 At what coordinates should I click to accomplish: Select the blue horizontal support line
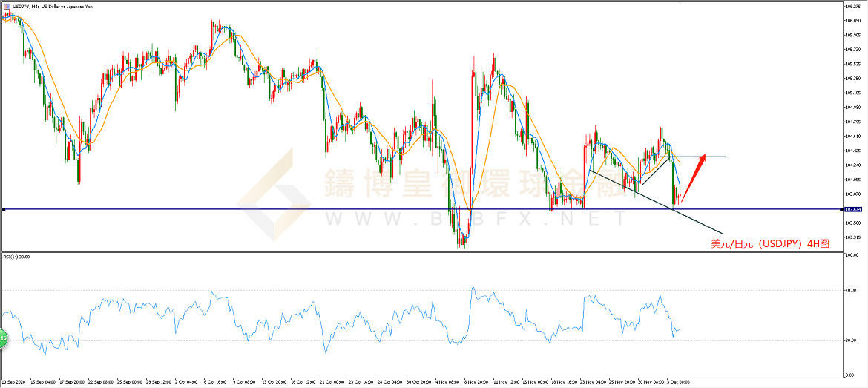point(223,210)
